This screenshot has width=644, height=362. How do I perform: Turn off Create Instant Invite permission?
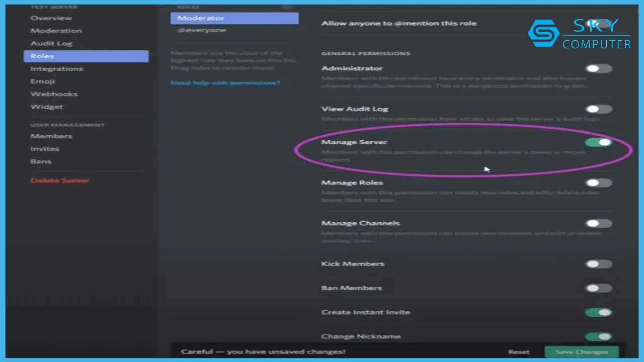tap(599, 312)
